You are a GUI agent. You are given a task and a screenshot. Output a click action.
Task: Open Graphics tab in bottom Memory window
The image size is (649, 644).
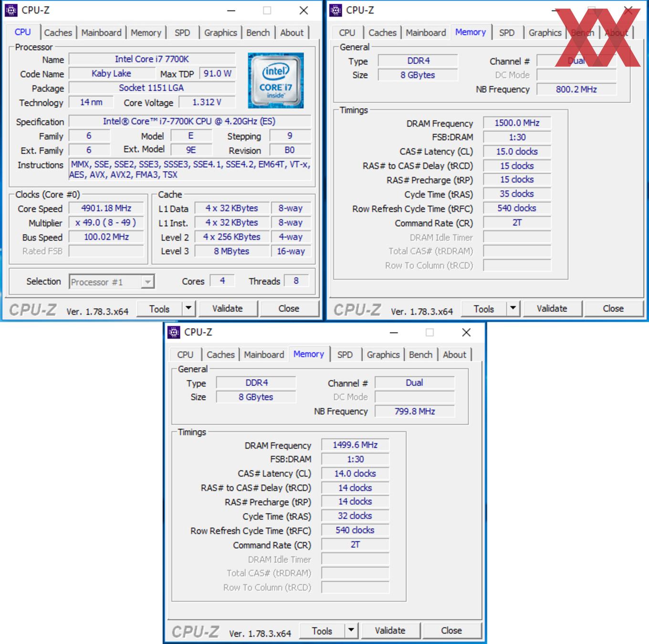point(383,354)
